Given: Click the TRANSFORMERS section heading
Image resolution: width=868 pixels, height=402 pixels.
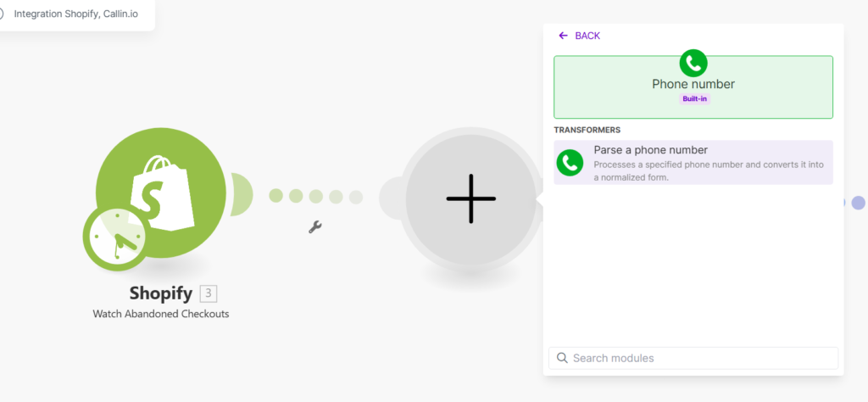Looking at the screenshot, I should pyautogui.click(x=587, y=130).
